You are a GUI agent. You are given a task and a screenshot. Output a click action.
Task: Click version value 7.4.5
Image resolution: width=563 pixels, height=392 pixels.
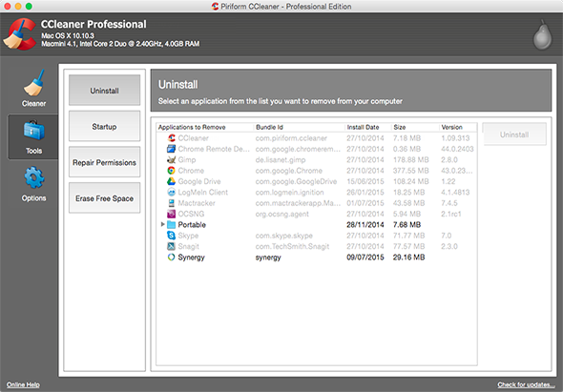449,203
